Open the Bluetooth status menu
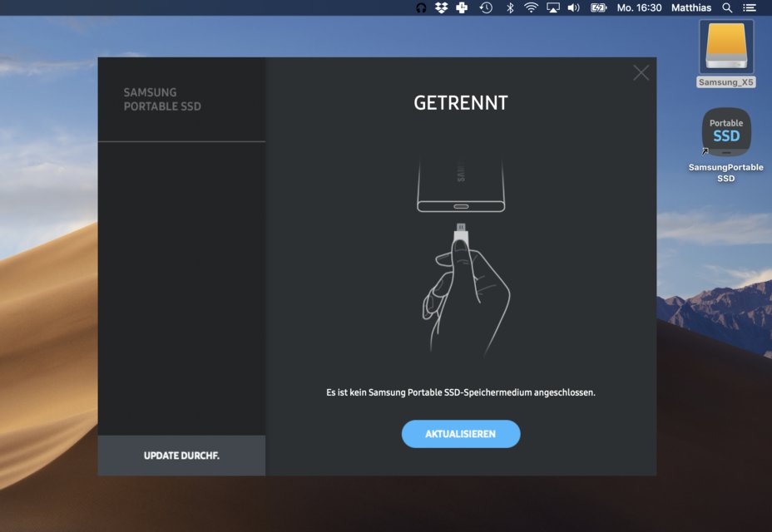 point(508,7)
